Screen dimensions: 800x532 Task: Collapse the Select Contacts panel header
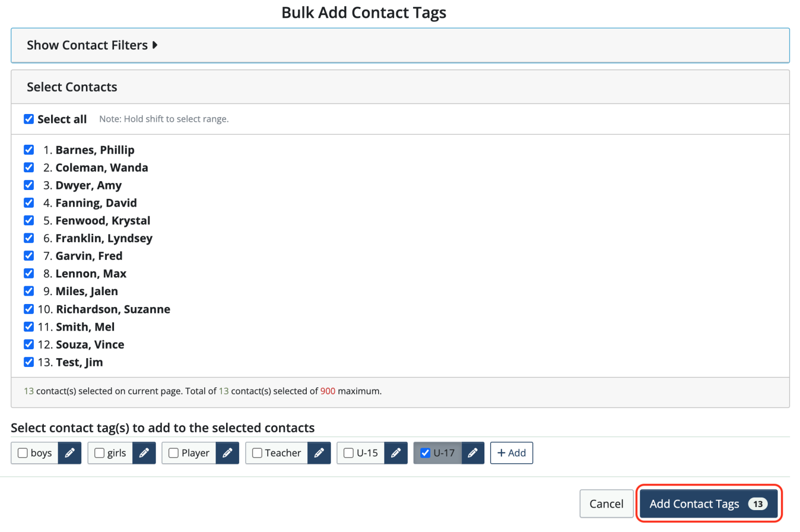point(72,86)
